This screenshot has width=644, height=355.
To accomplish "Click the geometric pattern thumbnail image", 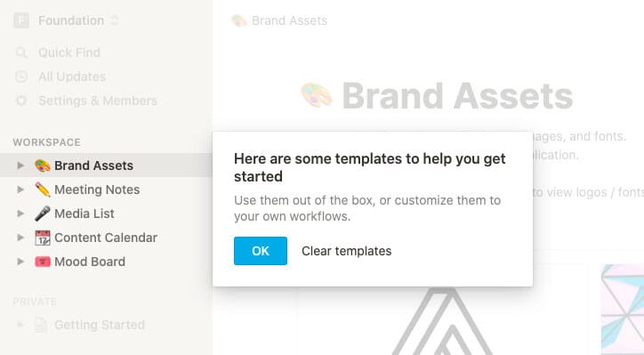I will pyautogui.click(x=623, y=310).
